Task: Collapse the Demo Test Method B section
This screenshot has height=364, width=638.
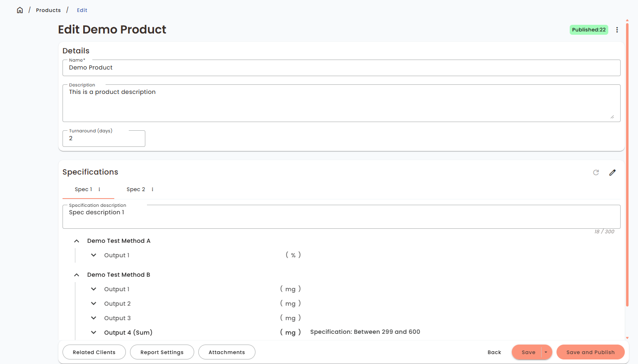Action: pyautogui.click(x=77, y=275)
